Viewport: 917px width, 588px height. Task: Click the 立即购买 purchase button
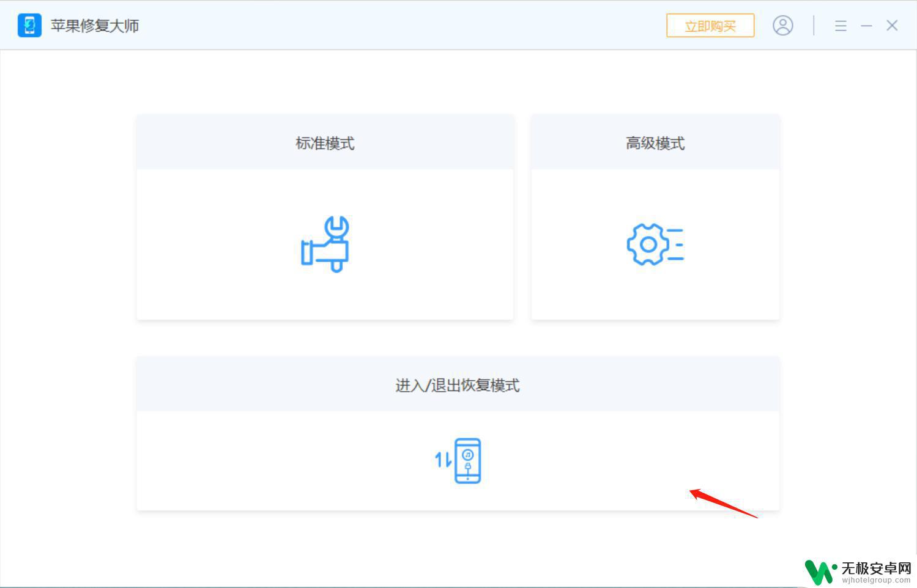tap(710, 26)
